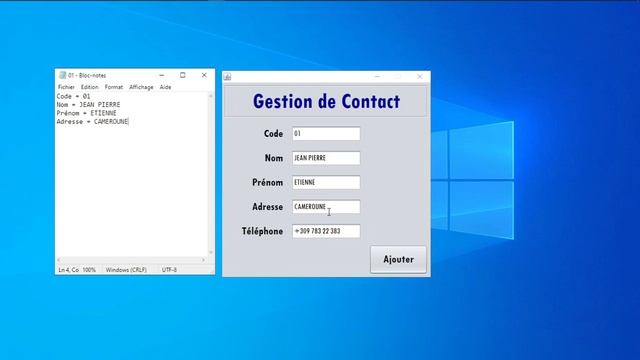640x360 pixels.
Task: Click the Bloc-notes scroll-left arrow
Action: [59, 260]
